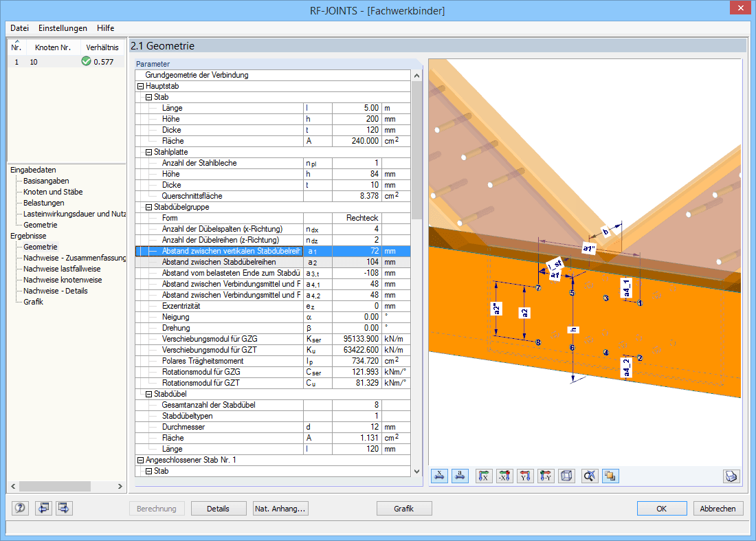Set view against X direction (-X)

coord(504,476)
